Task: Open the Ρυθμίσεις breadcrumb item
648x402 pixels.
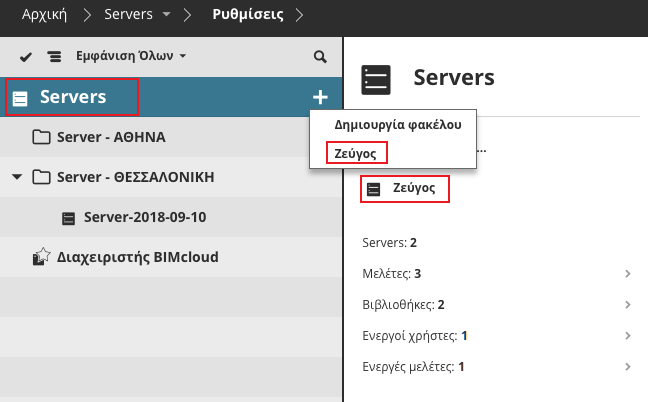Action: [x=248, y=15]
